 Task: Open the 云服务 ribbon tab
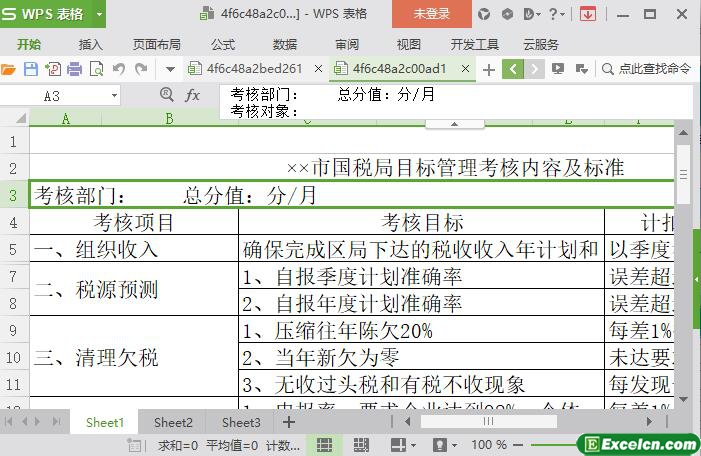pyautogui.click(x=541, y=44)
